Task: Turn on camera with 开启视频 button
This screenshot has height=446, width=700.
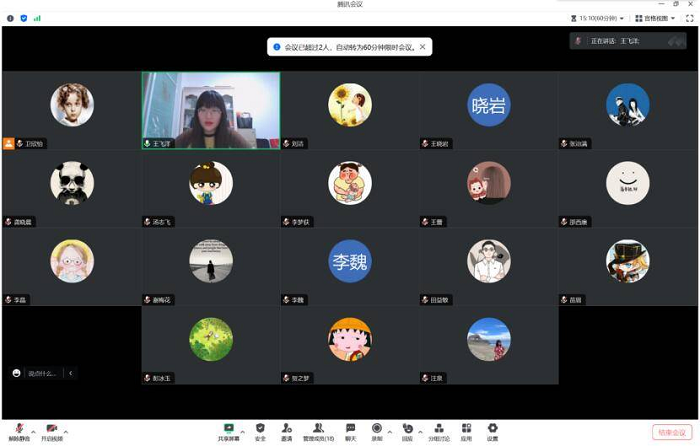Action: 51,430
